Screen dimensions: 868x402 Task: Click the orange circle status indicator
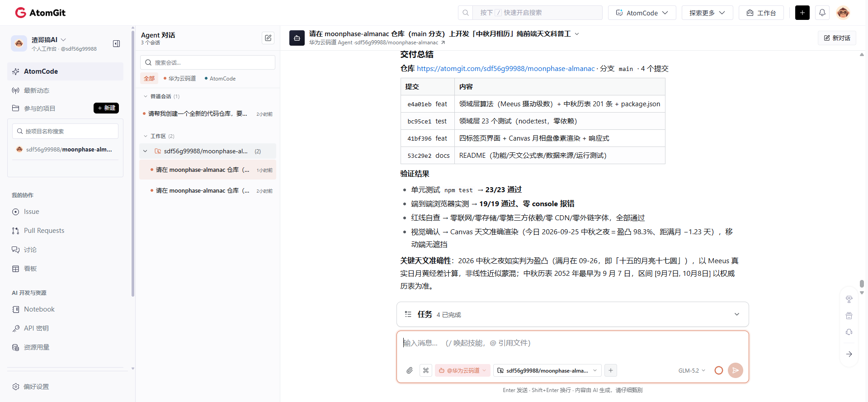pos(719,370)
